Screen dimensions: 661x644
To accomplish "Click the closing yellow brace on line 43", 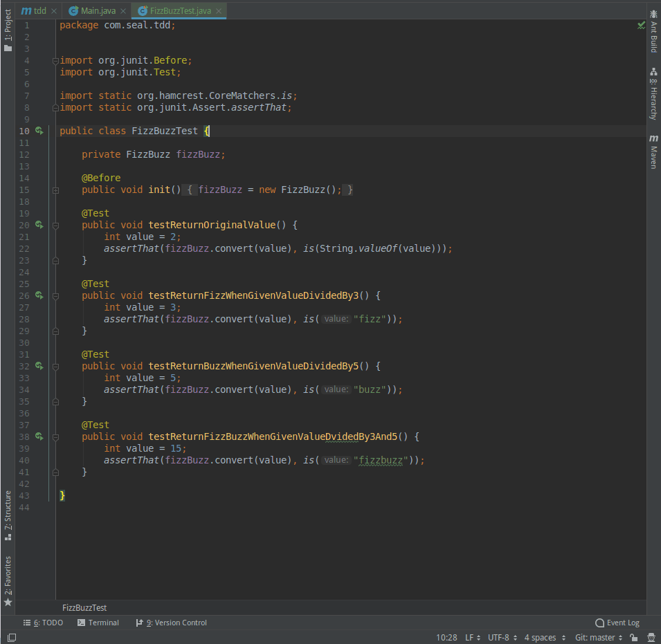I will point(62,496).
